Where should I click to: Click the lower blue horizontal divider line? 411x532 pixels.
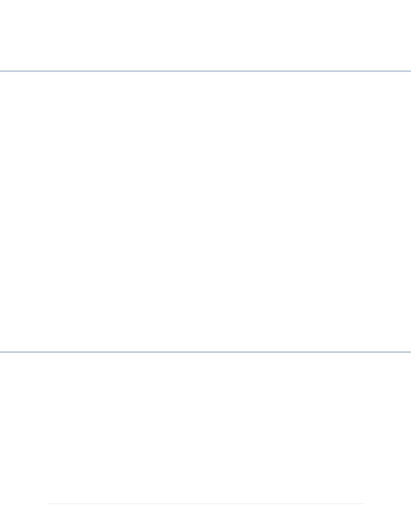(x=205, y=352)
